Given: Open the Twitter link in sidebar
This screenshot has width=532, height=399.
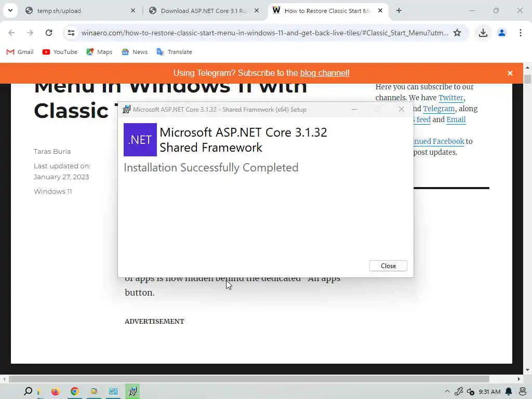Looking at the screenshot, I should click(450, 98).
